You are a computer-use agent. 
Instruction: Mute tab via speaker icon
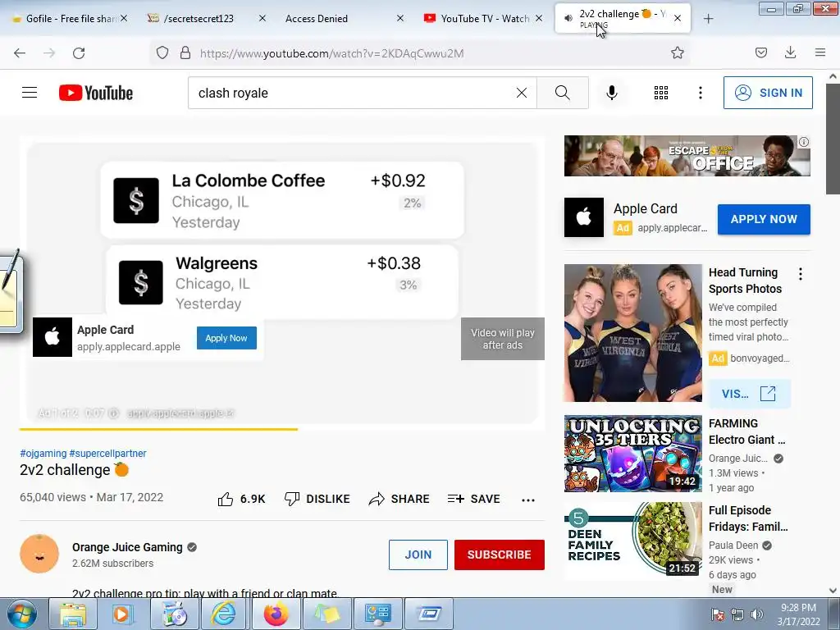click(568, 18)
